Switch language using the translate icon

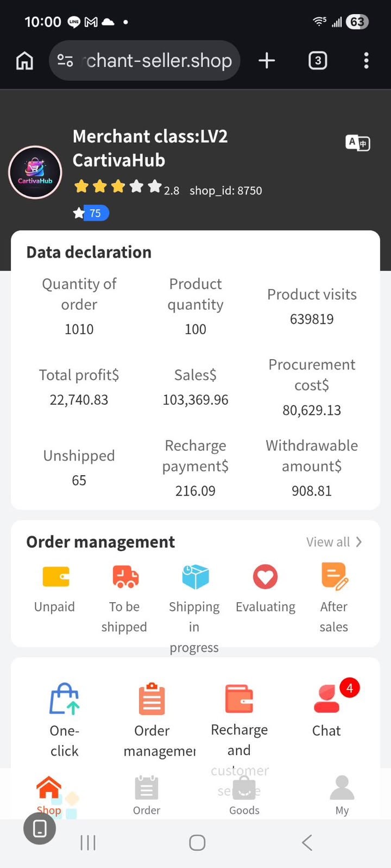tap(358, 143)
